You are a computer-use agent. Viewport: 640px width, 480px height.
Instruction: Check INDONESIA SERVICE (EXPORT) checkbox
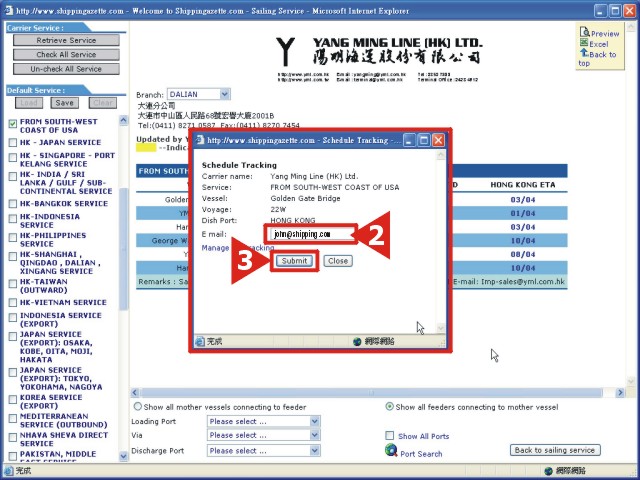point(13,317)
